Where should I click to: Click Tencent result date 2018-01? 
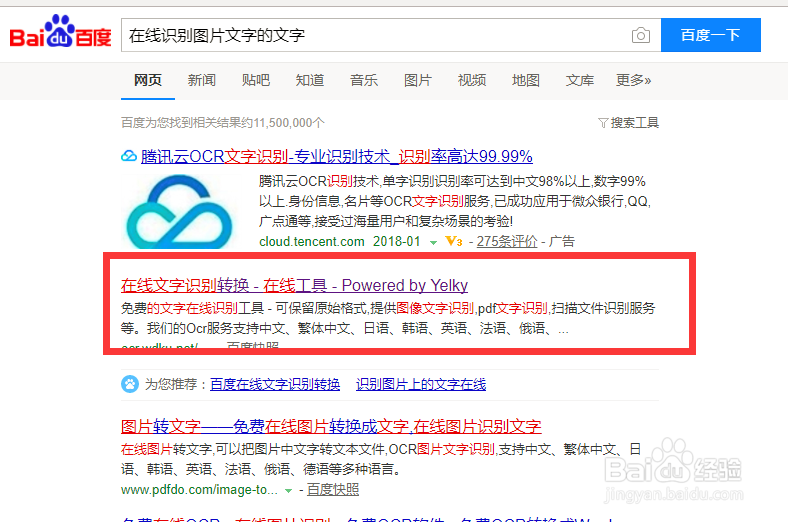[397, 242]
